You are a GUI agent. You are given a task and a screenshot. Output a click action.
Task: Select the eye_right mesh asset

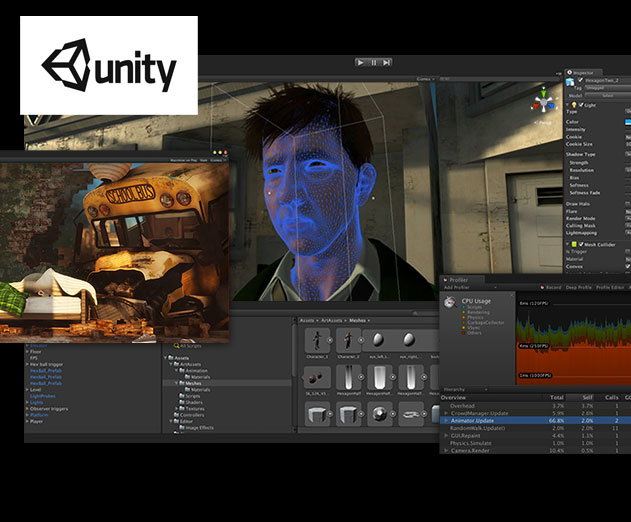(x=409, y=340)
